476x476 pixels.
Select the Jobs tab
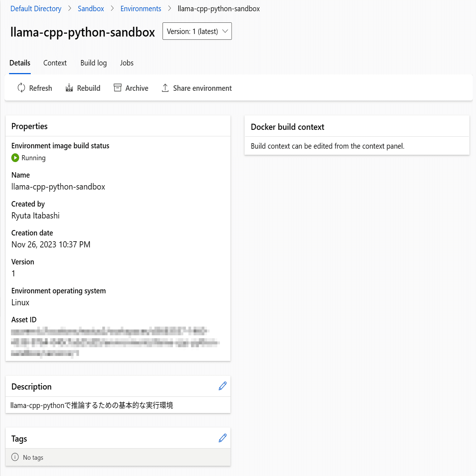127,63
